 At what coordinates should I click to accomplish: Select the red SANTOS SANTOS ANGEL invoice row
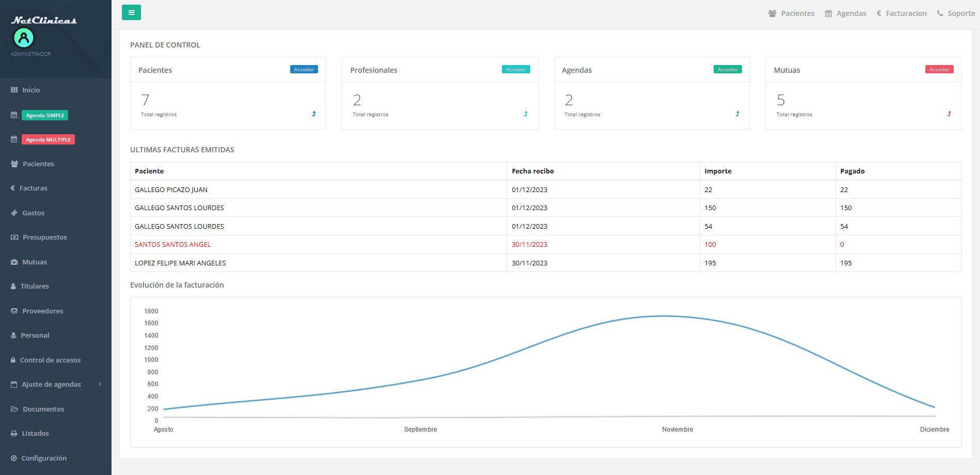coord(172,245)
